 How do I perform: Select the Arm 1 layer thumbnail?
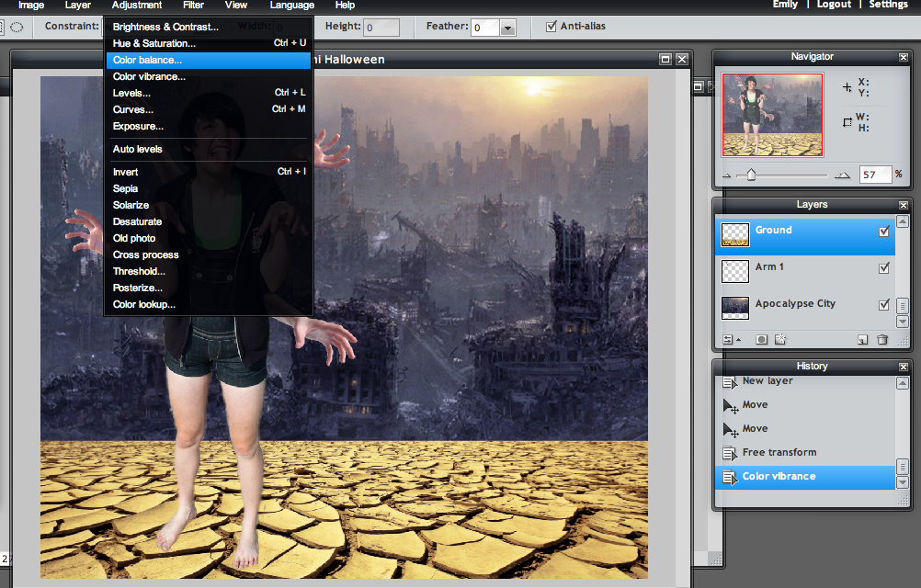(734, 272)
